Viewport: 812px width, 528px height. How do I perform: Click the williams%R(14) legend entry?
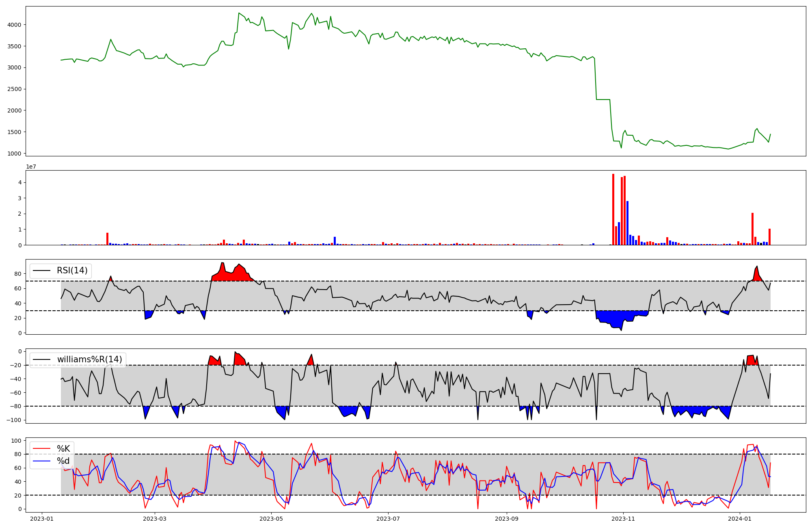click(89, 359)
